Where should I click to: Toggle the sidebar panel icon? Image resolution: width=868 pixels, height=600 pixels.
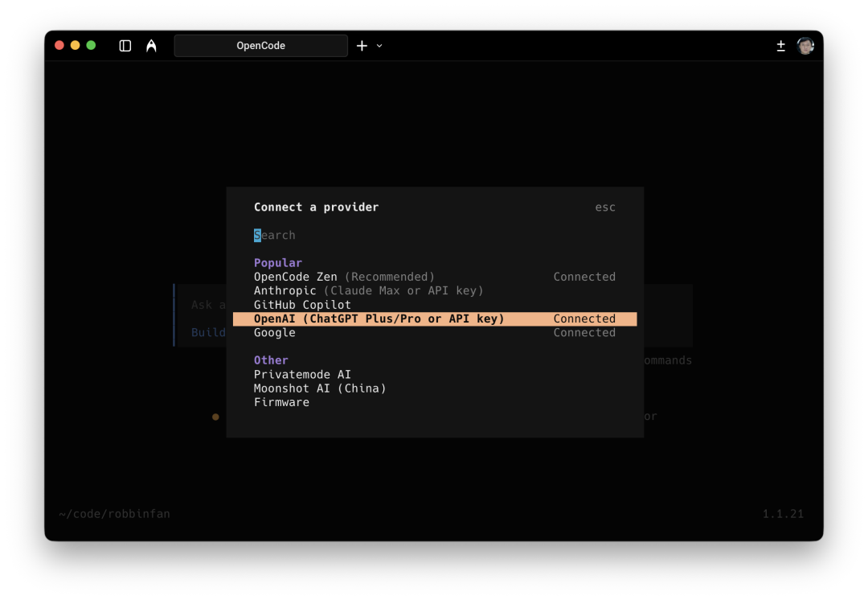click(125, 46)
